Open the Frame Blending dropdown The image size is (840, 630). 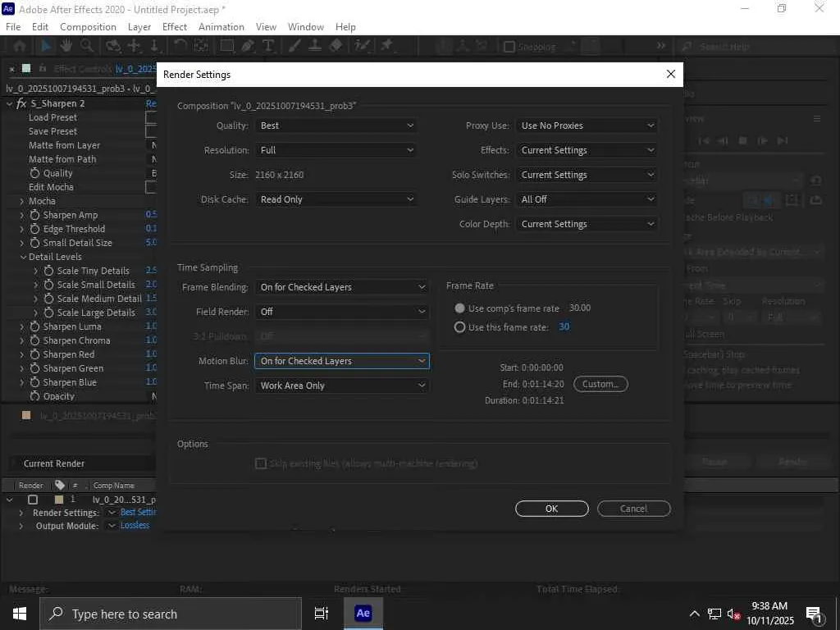[x=342, y=287]
